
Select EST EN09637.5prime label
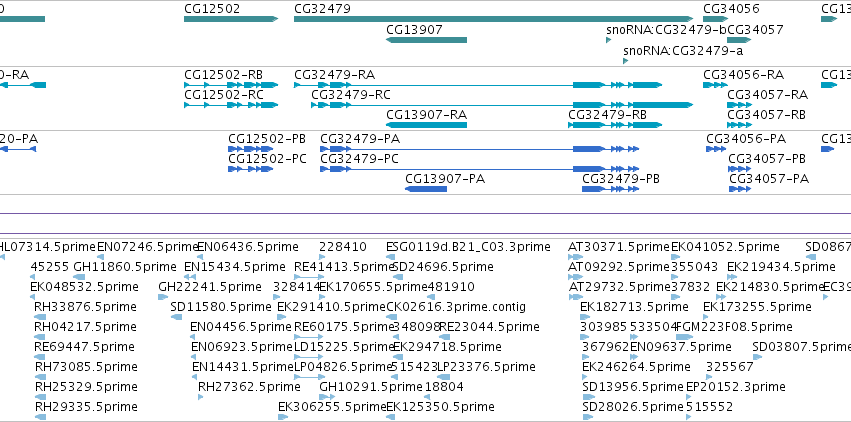(x=681, y=347)
